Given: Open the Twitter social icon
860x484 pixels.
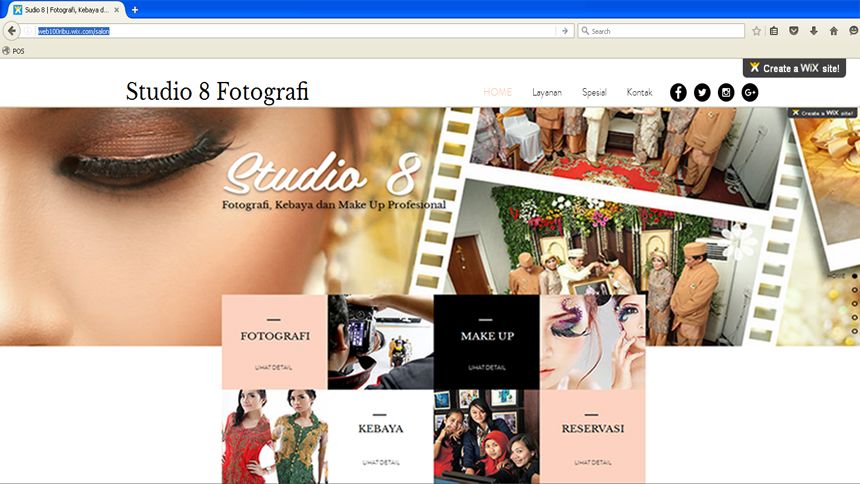Looking at the screenshot, I should tap(702, 93).
